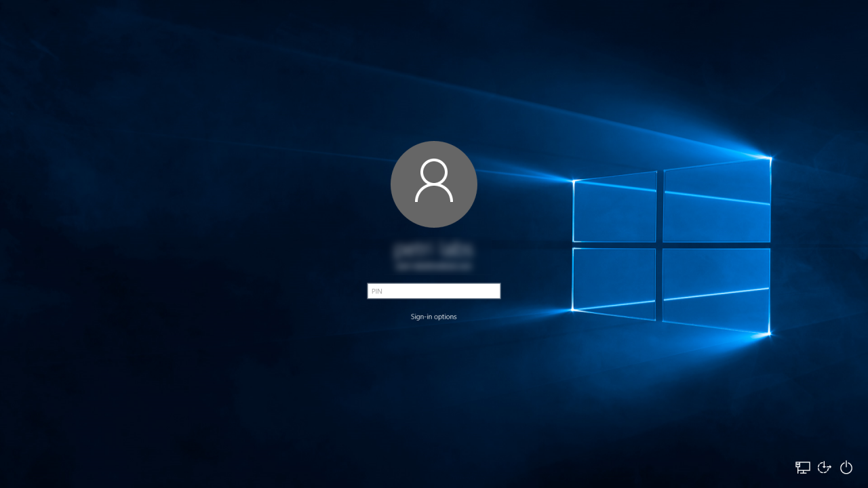Open accessibility options via Ease of Access icon
The height and width of the screenshot is (488, 868).
tap(824, 467)
